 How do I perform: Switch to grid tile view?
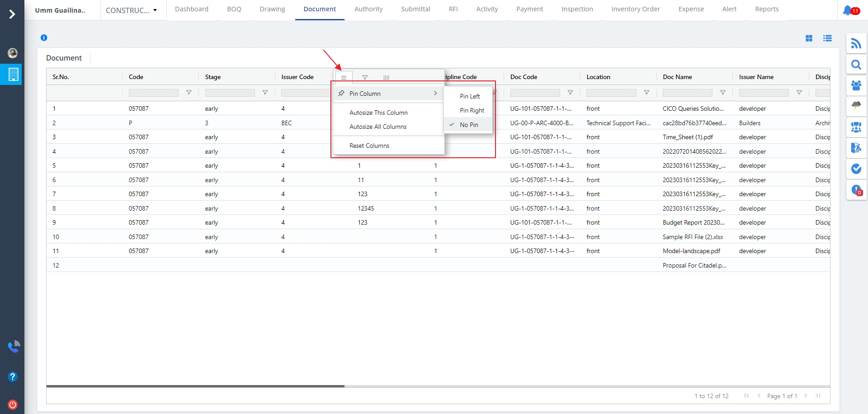(809, 38)
